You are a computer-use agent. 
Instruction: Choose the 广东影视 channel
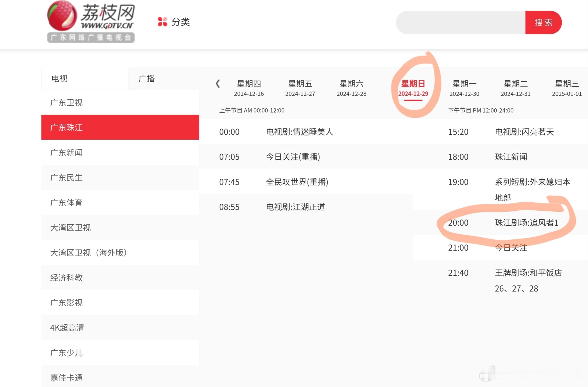pos(120,303)
